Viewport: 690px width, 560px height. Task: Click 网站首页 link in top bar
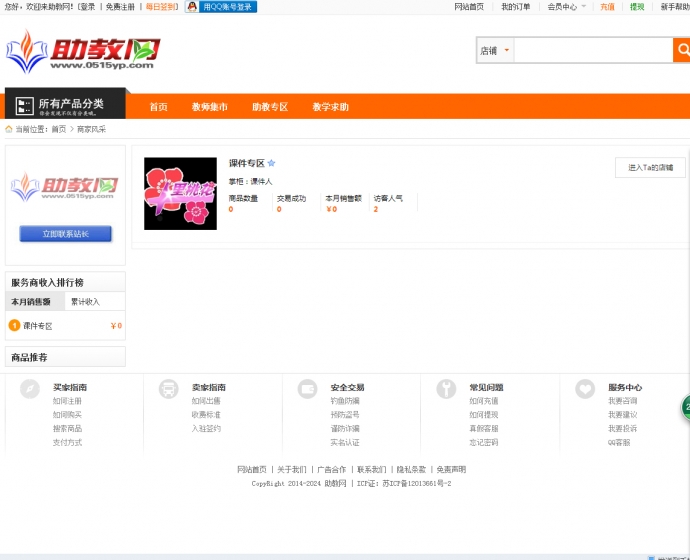(469, 7)
